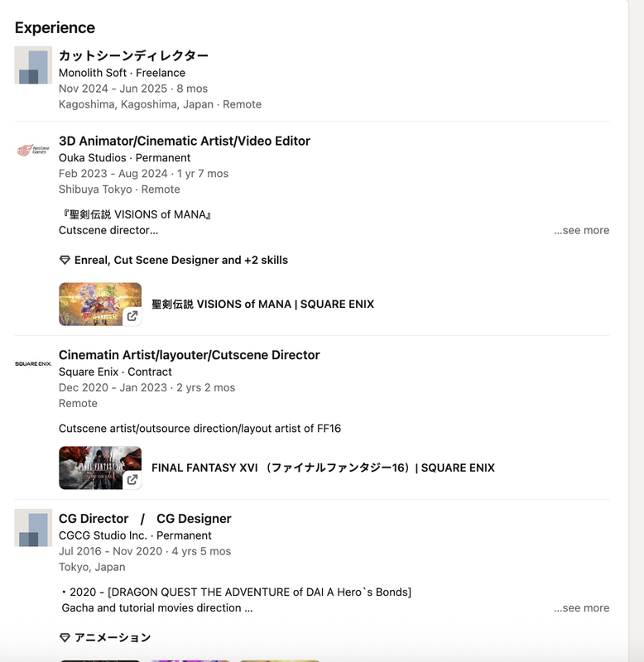644x662 pixels.
Task: Click the diamond skills icon beside Enreal
Action: (65, 260)
